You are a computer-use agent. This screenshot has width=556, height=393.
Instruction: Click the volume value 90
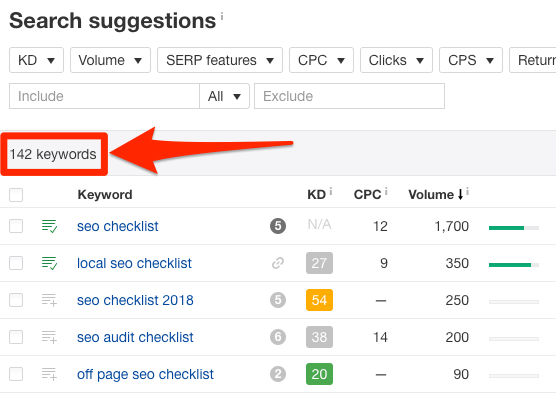(461, 375)
